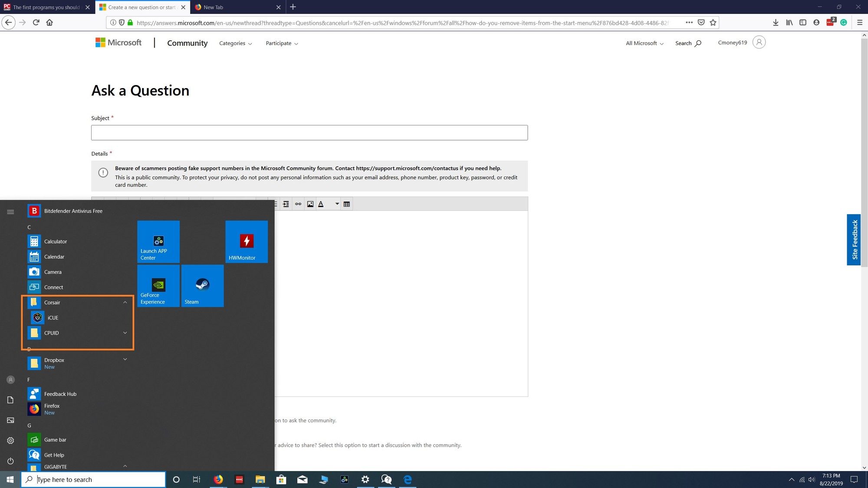
Task: Open Task View on the taskbar
Action: click(197, 479)
